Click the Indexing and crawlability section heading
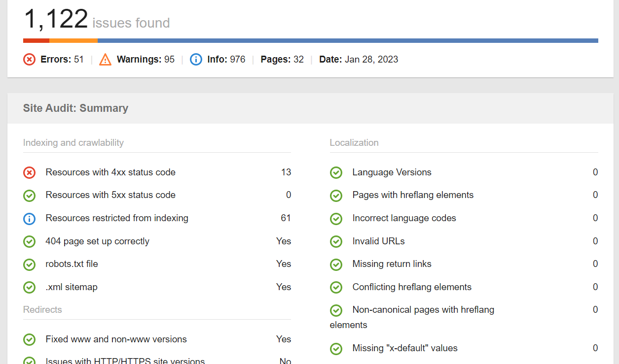The width and height of the screenshot is (619, 364). [x=73, y=143]
